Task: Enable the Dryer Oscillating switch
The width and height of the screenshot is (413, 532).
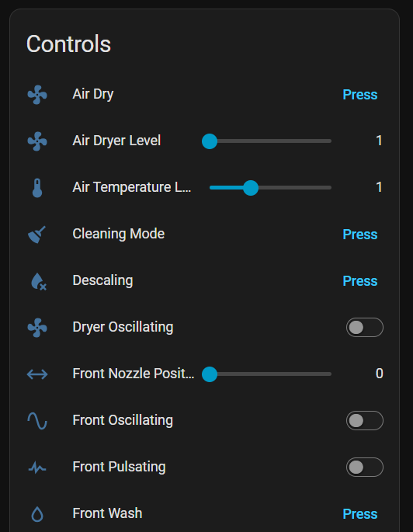Action: click(365, 328)
